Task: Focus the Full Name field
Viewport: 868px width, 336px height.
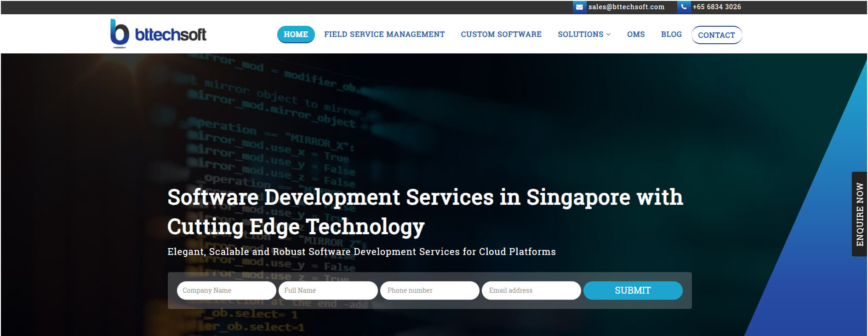Action: [x=328, y=290]
